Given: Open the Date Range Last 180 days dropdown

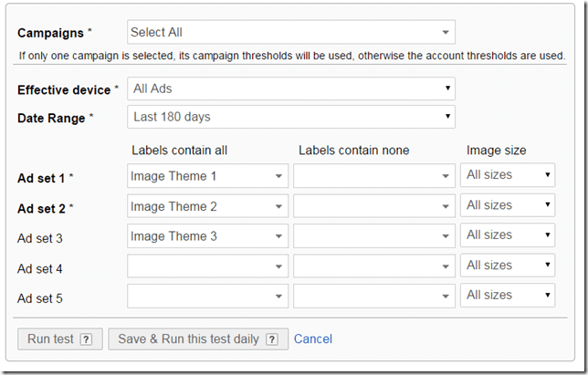Looking at the screenshot, I should (x=291, y=117).
